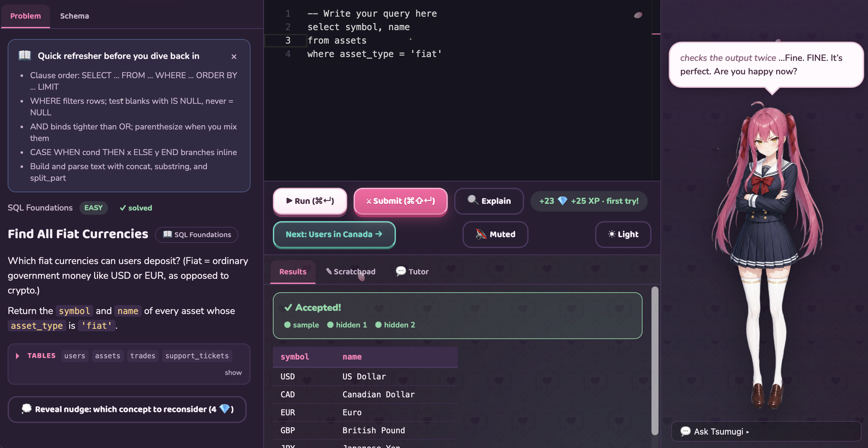Viewport: 868px width, 448px height.
Task: Click the show link for tables
Action: point(233,372)
